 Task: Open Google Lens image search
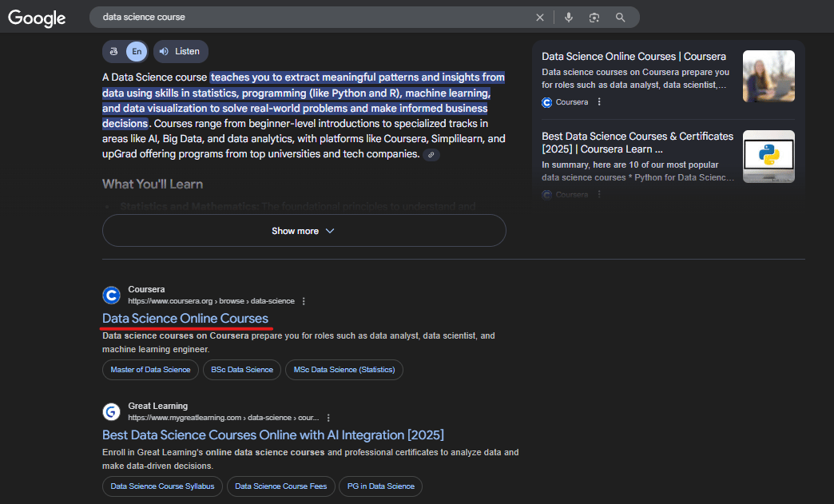594,18
